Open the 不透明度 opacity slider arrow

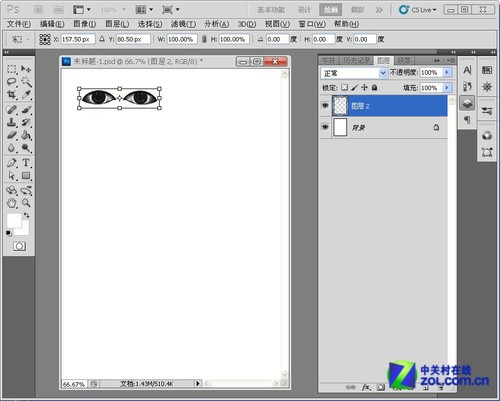(447, 72)
